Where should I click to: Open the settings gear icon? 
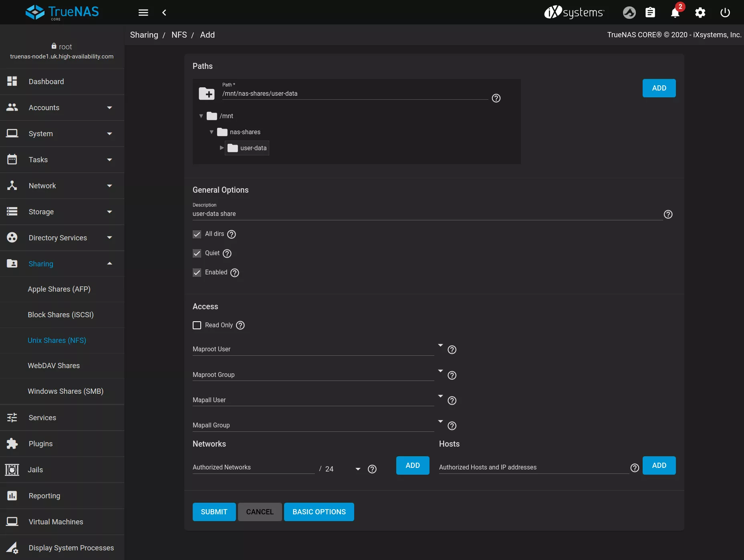click(700, 13)
